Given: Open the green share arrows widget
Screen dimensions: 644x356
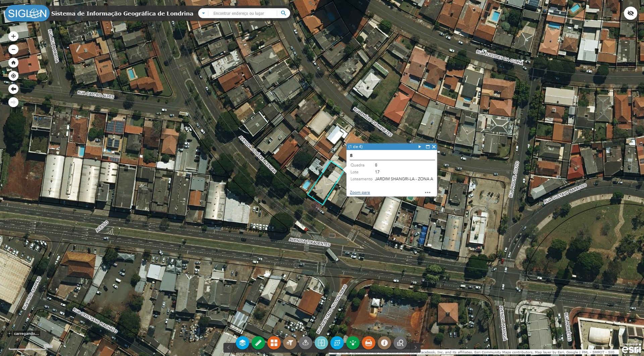Looking at the screenshot, I should pyautogui.click(x=353, y=343).
